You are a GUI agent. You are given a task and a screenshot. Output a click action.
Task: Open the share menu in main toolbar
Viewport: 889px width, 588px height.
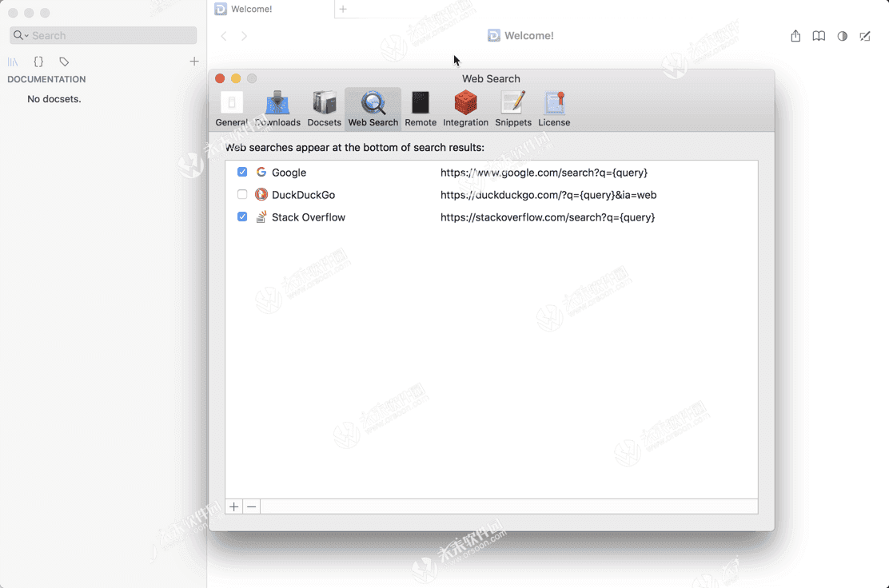coord(795,36)
